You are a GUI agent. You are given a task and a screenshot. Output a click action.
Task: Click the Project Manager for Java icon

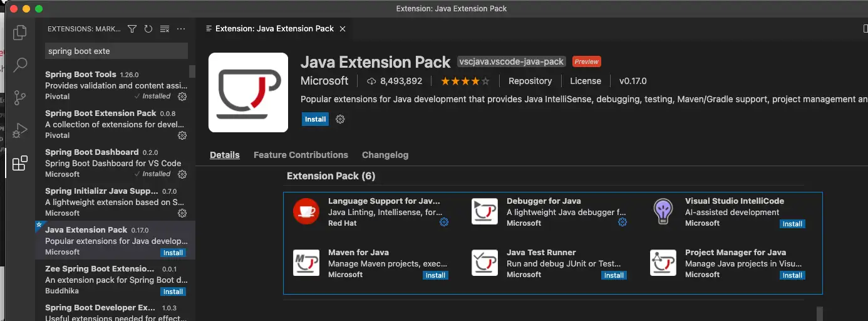(x=663, y=263)
